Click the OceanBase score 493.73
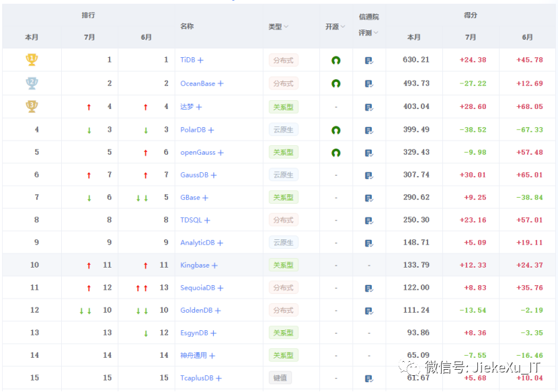The image size is (558, 392). (416, 83)
